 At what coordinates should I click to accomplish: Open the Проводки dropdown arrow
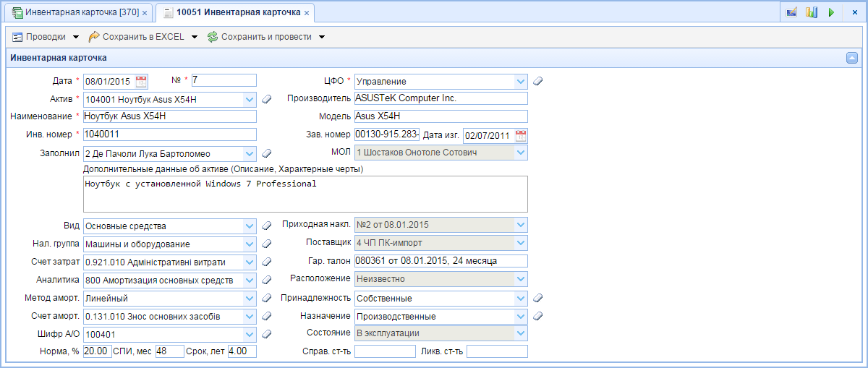click(x=76, y=37)
